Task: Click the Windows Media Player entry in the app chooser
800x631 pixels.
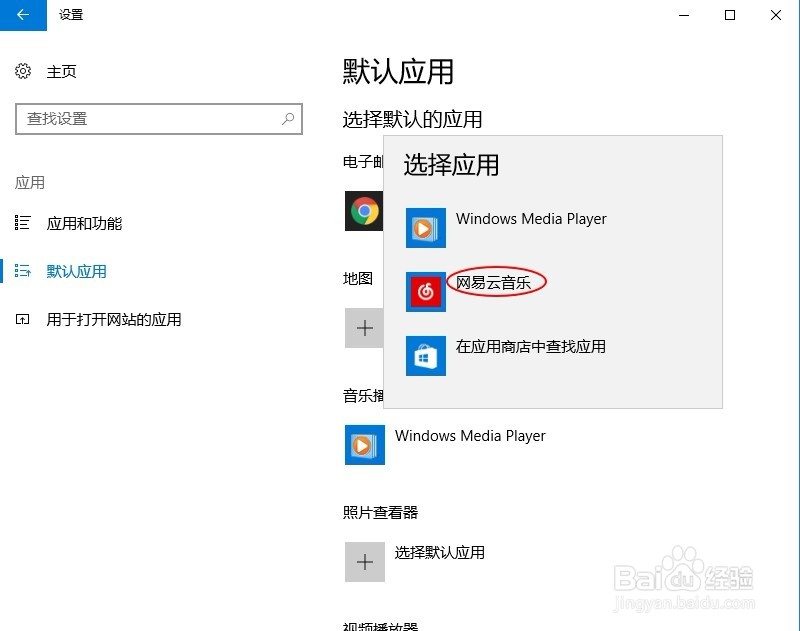Action: 531,219
